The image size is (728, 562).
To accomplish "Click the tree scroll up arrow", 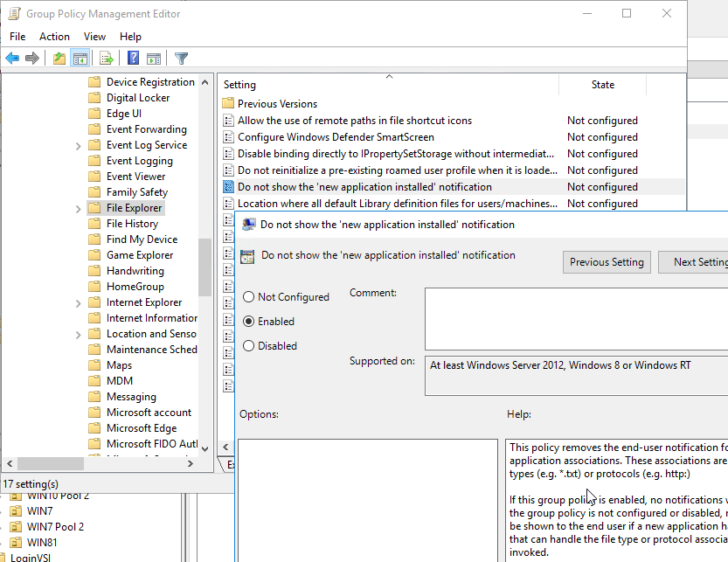I will 205,82.
